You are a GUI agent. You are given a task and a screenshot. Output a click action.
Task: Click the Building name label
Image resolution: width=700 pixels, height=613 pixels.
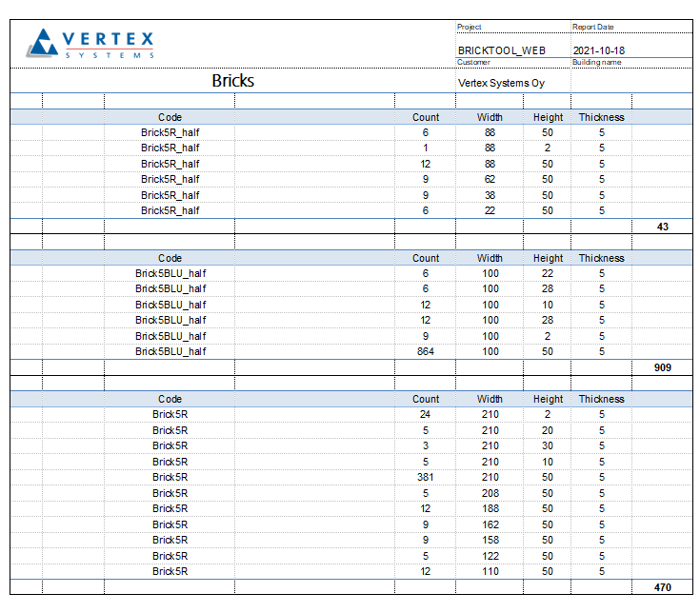(x=596, y=62)
